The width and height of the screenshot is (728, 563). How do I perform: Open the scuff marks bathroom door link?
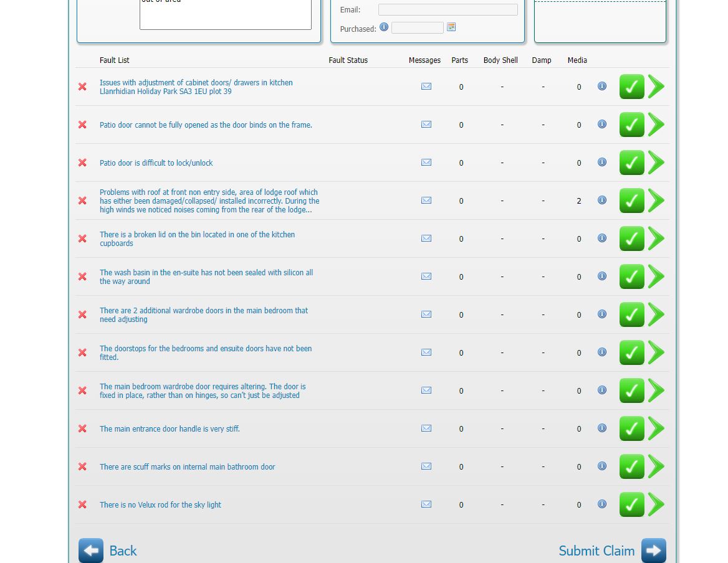coord(187,467)
